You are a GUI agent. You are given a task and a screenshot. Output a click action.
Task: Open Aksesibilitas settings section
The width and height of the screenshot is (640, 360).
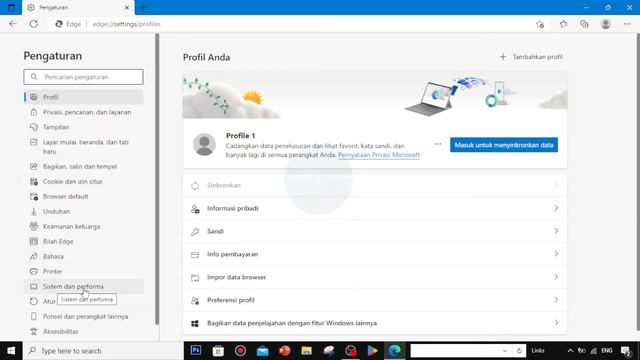coord(84,331)
